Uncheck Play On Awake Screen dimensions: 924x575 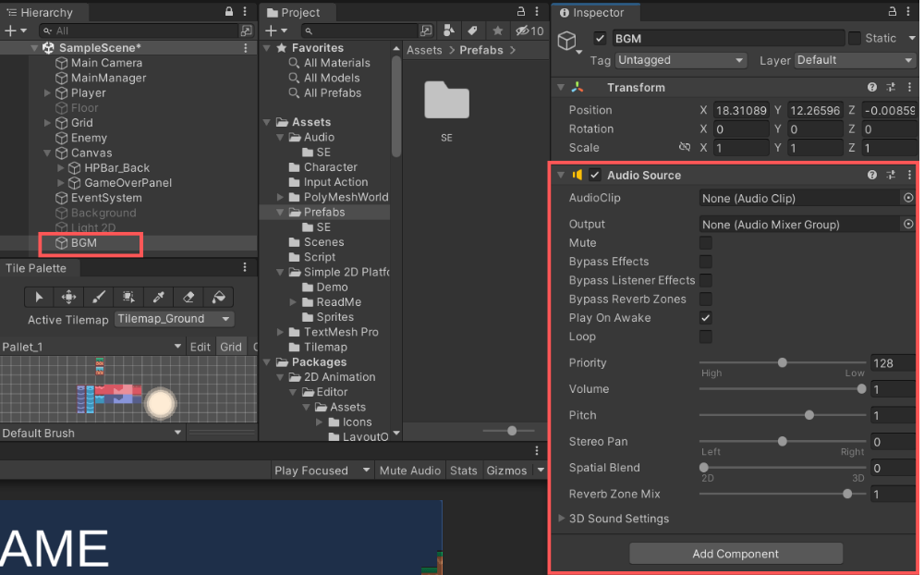tap(706, 318)
